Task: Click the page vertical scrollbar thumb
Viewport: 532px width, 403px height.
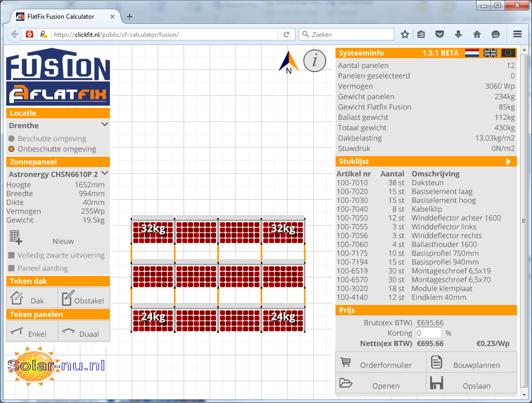Action: click(x=524, y=220)
